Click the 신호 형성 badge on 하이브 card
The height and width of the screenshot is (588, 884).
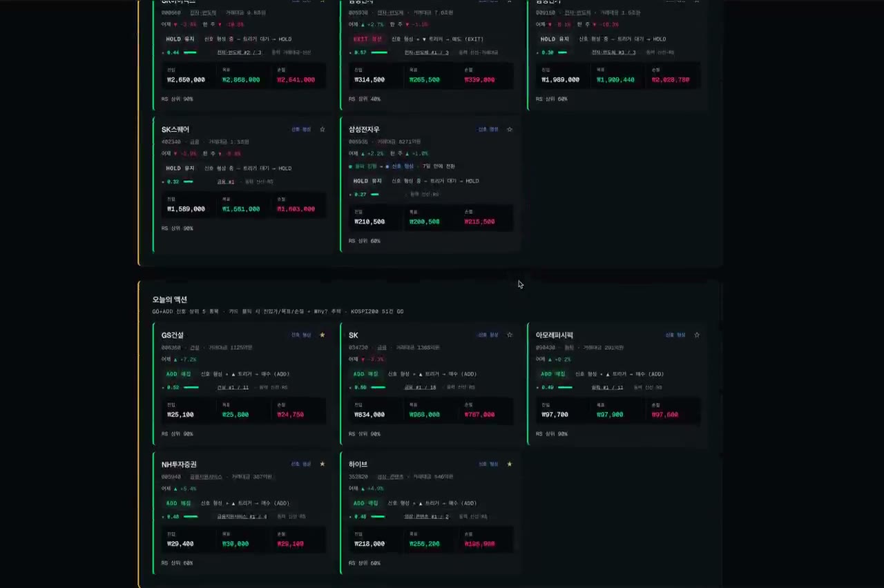488,464
